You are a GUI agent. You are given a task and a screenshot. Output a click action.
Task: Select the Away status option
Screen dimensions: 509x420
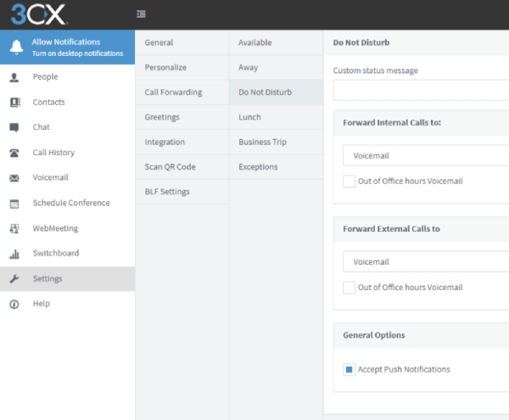click(x=276, y=67)
